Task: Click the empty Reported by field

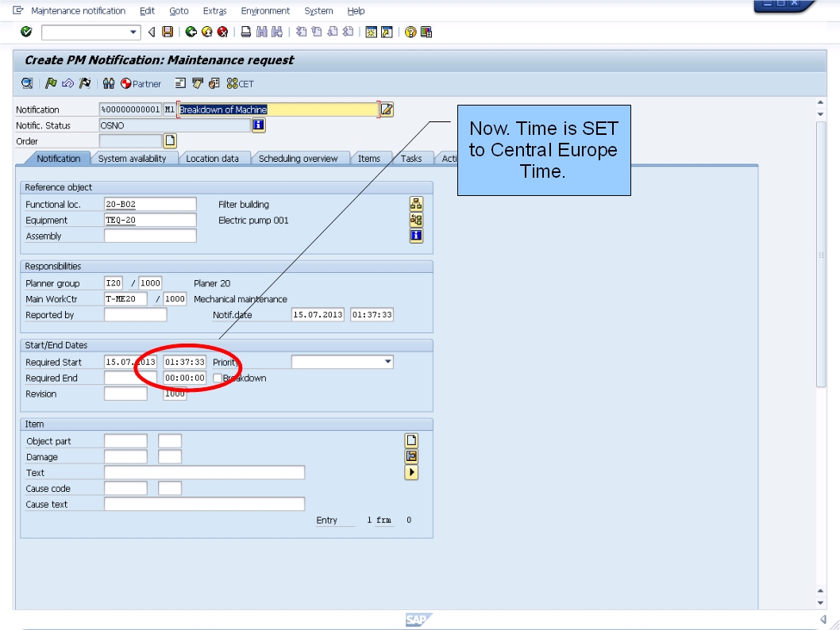Action: (136, 315)
